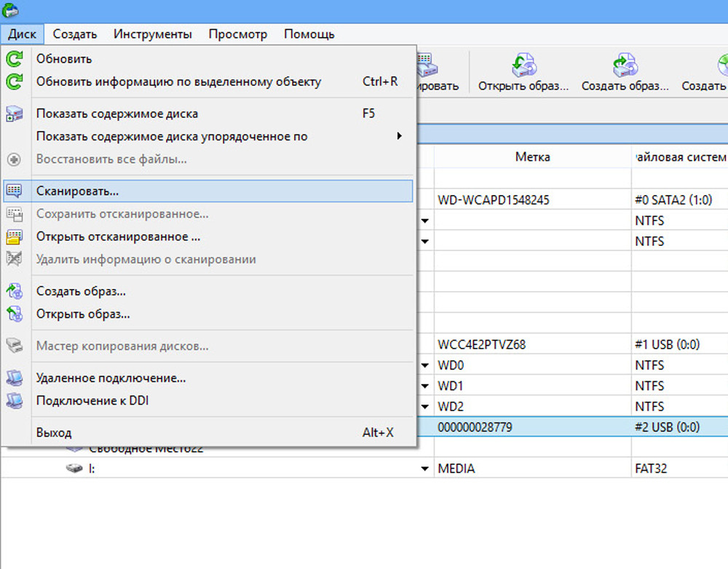Click the Удаленное подключение computer icon

click(x=14, y=378)
